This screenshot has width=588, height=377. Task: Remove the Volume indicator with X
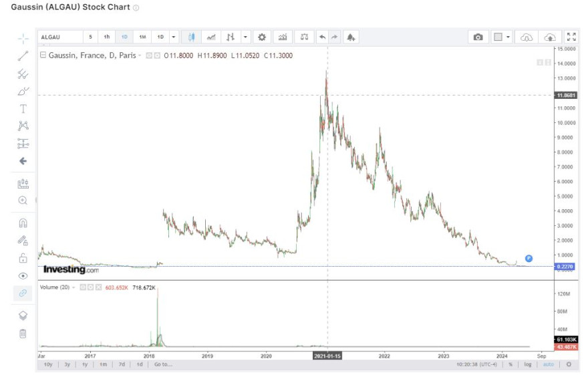[98, 287]
